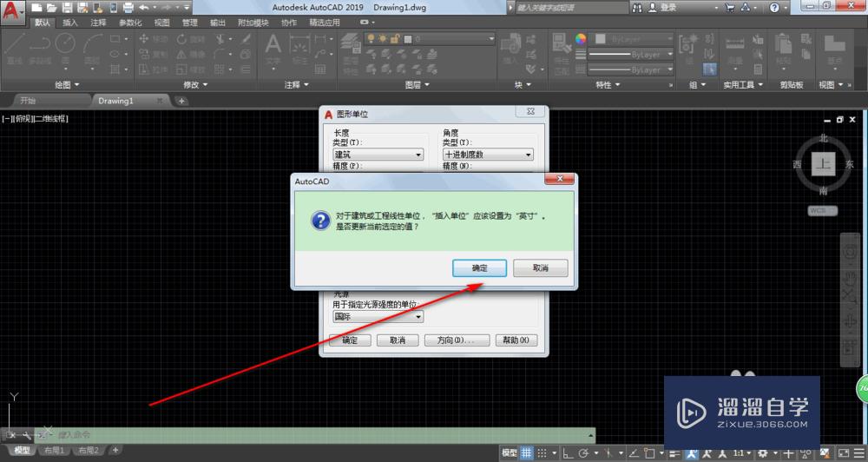
Task: Toggle the grid display in status bar
Action: [527, 452]
